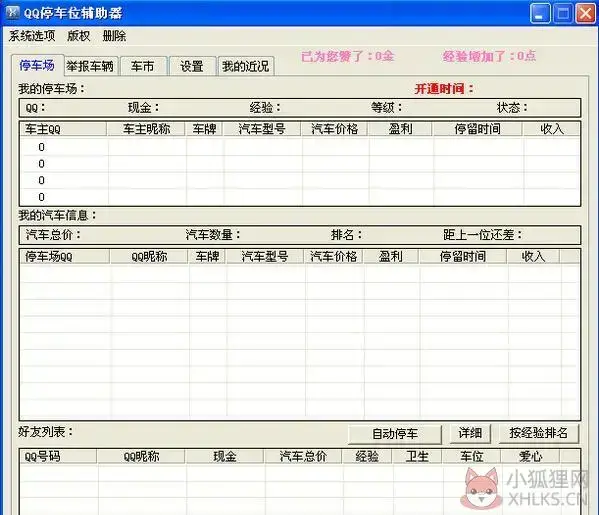Click 车牌 header in parking lot table
Image resolution: width=599 pixels, height=515 pixels.
[204, 129]
